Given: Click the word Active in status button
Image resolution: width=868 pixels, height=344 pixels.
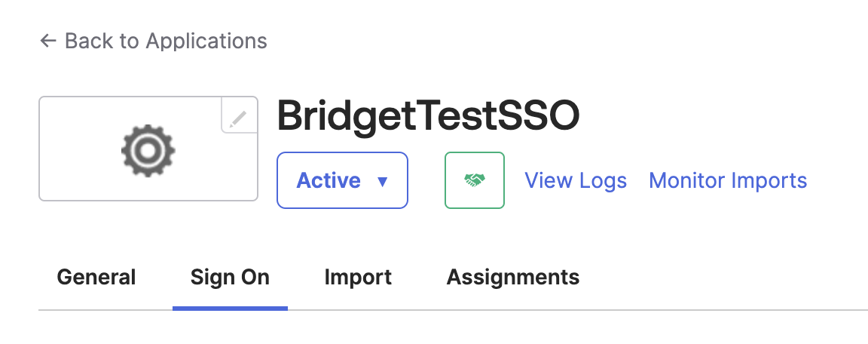Looking at the screenshot, I should pos(329,181).
